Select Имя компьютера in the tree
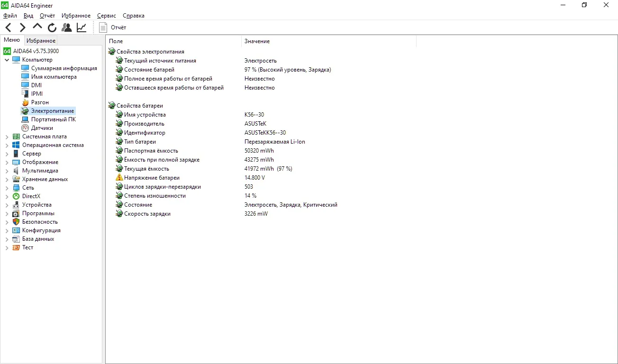Screen dimensions: 618x364 tap(54, 77)
